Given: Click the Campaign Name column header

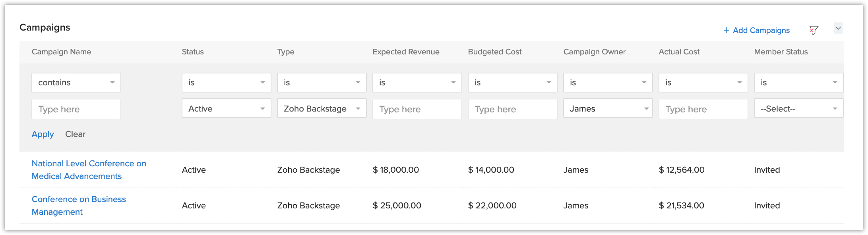Looking at the screenshot, I should (61, 52).
